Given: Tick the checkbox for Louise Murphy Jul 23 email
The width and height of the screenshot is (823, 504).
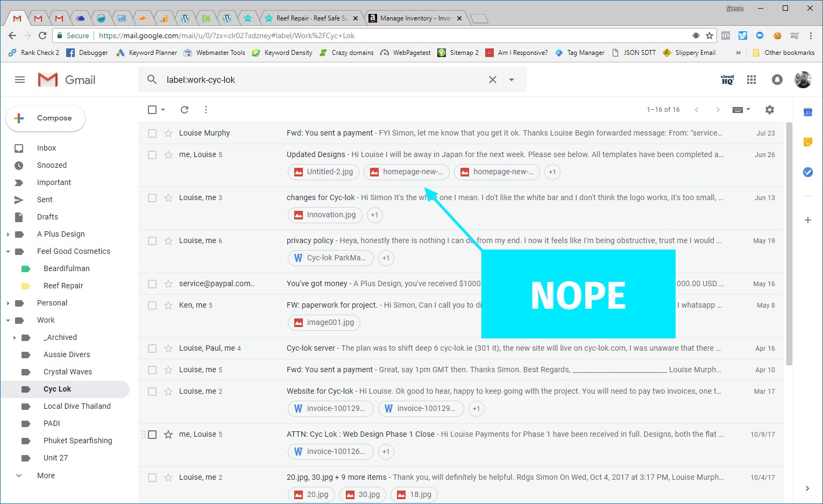Looking at the screenshot, I should coord(152,133).
